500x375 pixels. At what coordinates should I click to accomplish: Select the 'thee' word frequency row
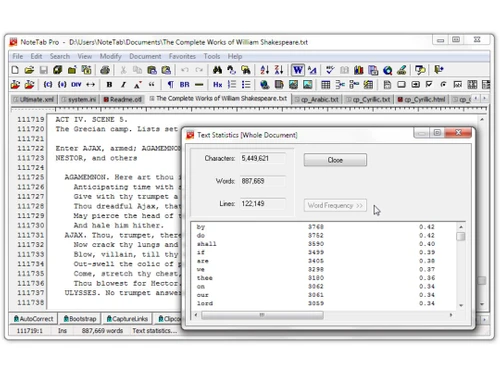[323, 278]
